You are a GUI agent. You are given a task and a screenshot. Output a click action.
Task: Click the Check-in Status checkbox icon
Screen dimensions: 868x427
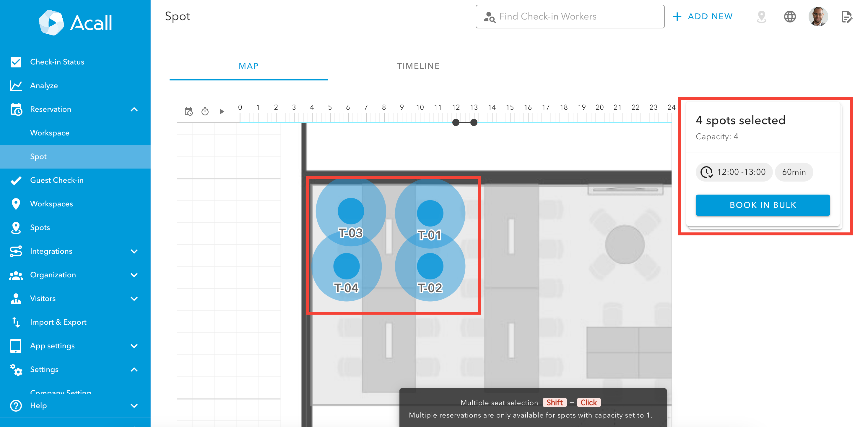click(x=16, y=62)
